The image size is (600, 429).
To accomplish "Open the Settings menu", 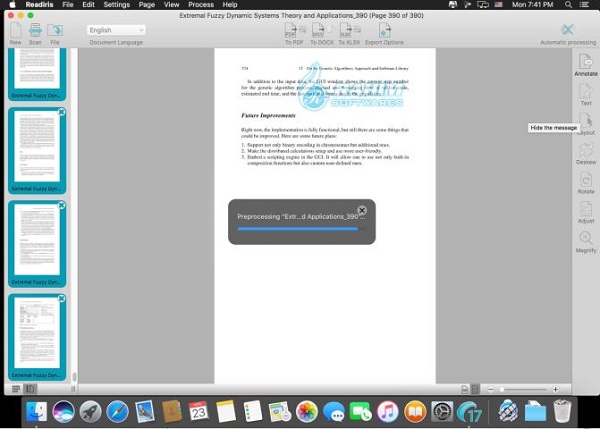I will coord(117,5).
